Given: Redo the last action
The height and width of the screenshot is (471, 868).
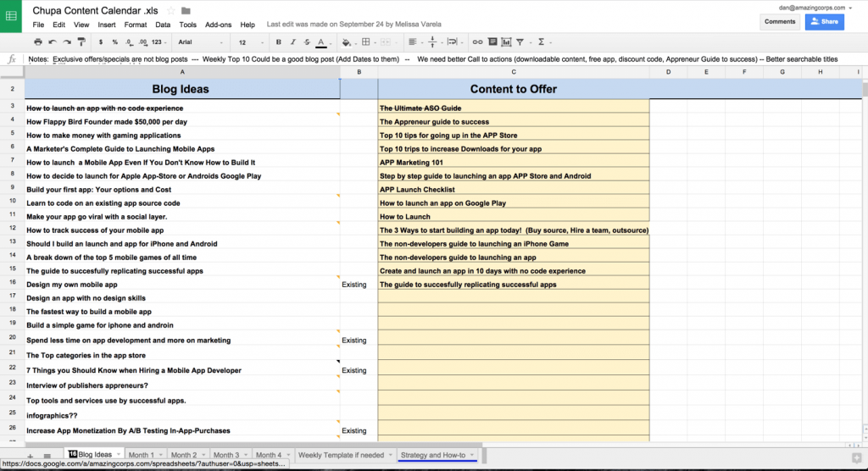Looking at the screenshot, I should [67, 42].
